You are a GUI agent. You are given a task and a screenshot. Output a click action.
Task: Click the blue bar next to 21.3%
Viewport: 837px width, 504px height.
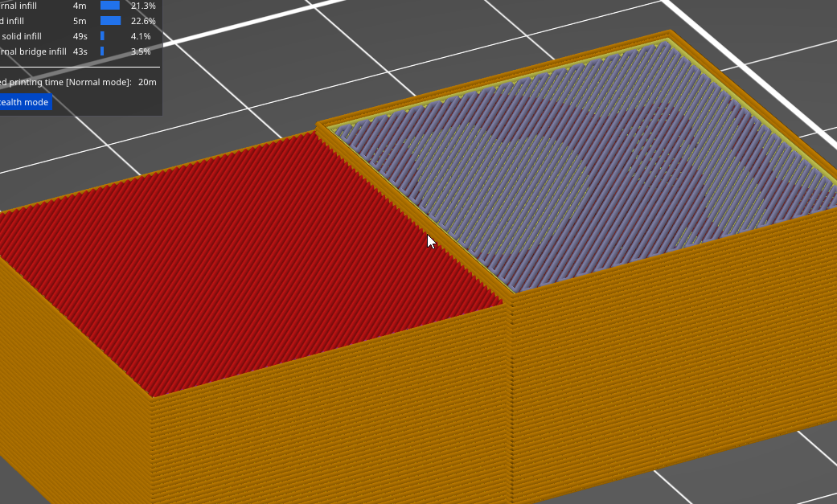tap(110, 6)
